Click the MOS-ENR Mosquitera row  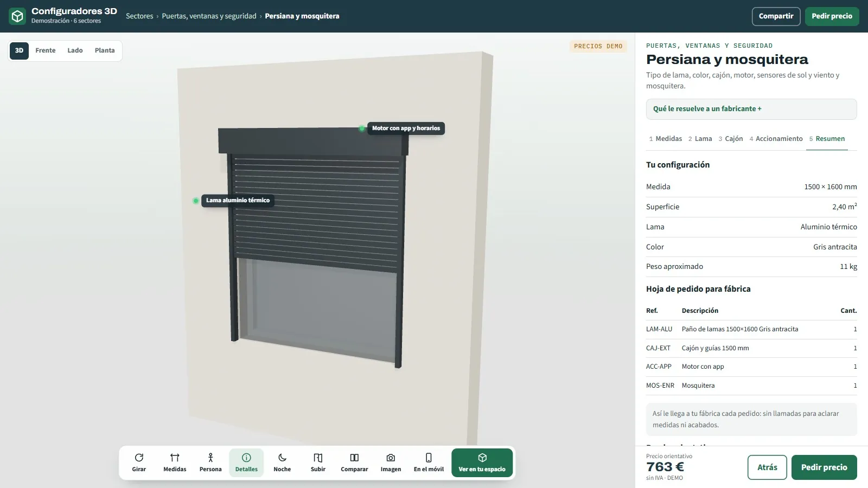pyautogui.click(x=751, y=386)
